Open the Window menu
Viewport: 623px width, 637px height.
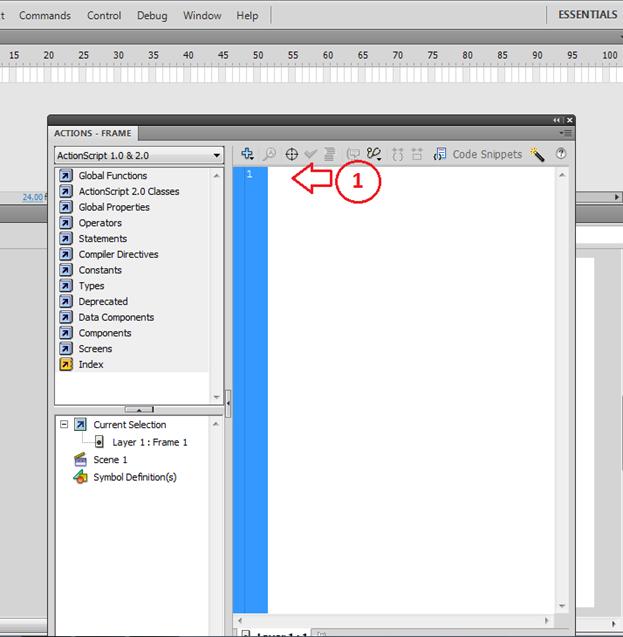click(202, 15)
